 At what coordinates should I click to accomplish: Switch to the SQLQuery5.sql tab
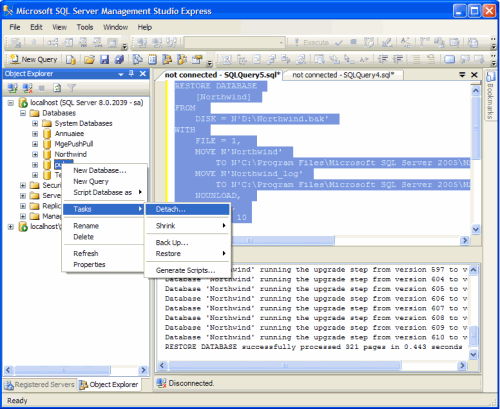[222, 75]
